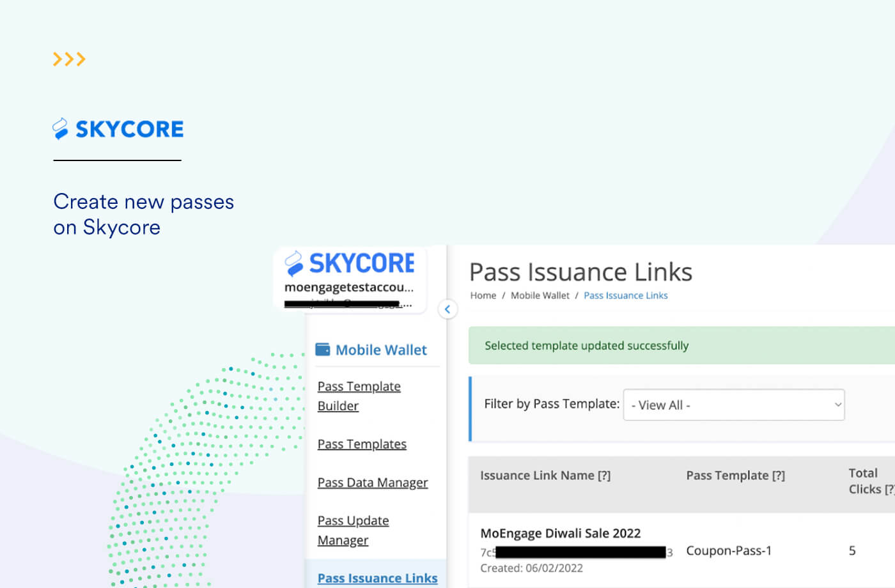The width and height of the screenshot is (895, 588).
Task: Click the Pass Issuance Links page title
Action: [x=581, y=272]
